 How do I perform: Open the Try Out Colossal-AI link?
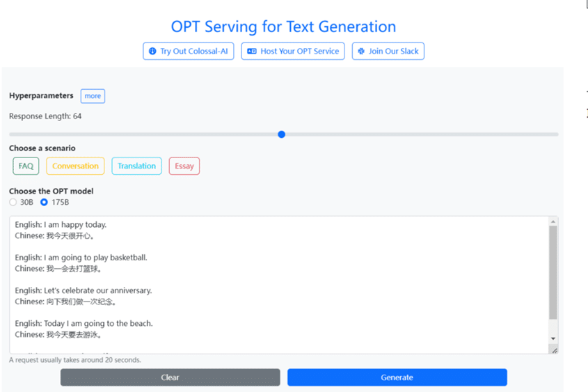click(188, 52)
